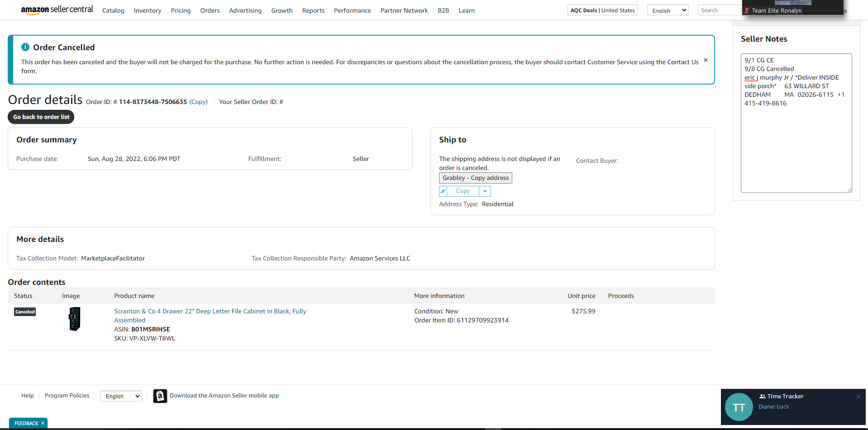Click the Amazon Services LLC text
Screen dimensions: 868x430
380,258
